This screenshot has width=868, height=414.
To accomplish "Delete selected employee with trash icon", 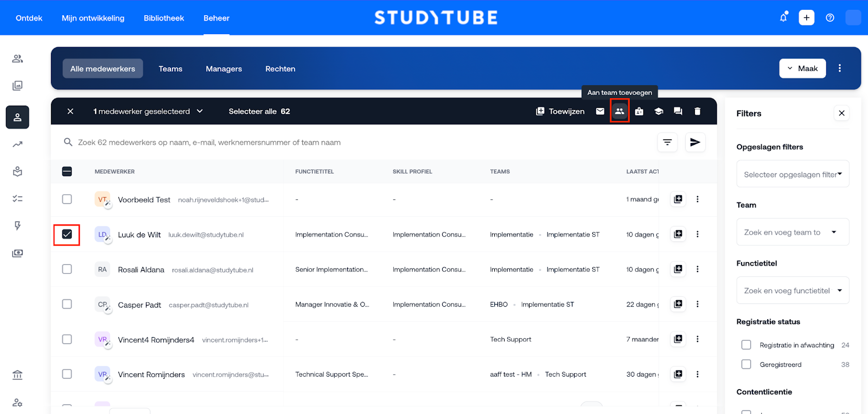I will [x=698, y=111].
